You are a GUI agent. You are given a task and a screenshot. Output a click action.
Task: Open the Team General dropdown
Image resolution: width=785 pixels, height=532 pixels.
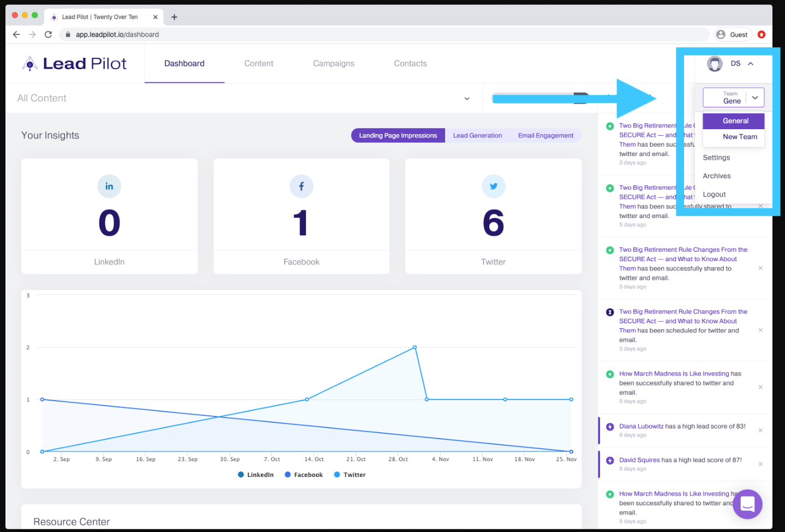(733, 98)
